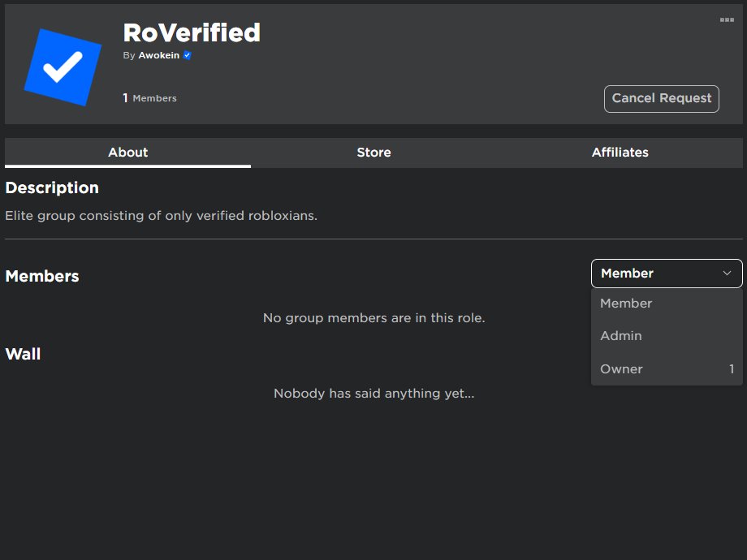The image size is (747, 560).
Task: Choose Member from the role list
Action: click(x=667, y=304)
